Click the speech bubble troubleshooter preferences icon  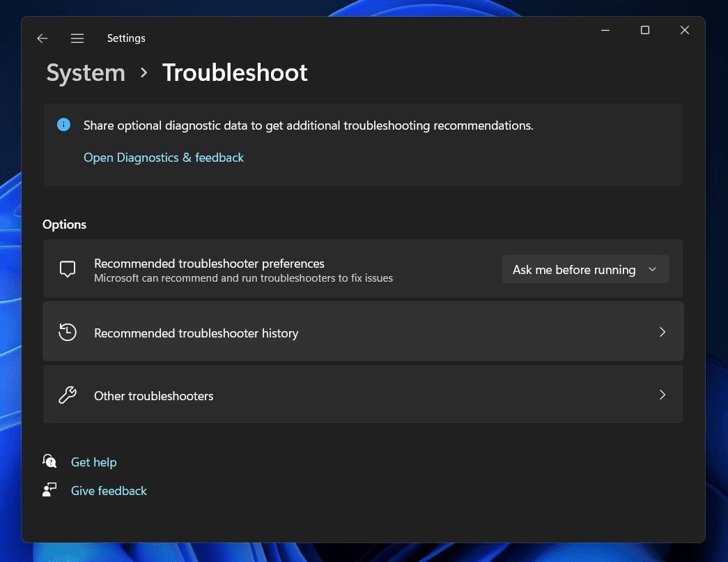coord(68,270)
